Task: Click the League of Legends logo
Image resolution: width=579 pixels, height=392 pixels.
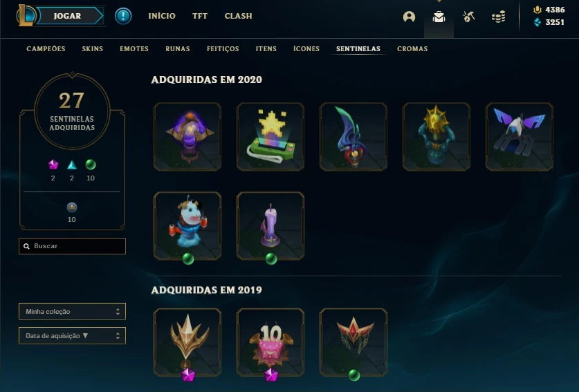Action: coord(26,16)
